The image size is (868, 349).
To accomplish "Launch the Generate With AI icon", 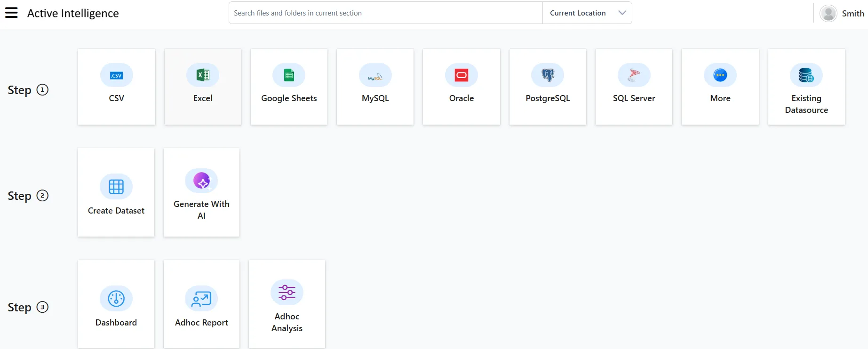I will coord(201,181).
